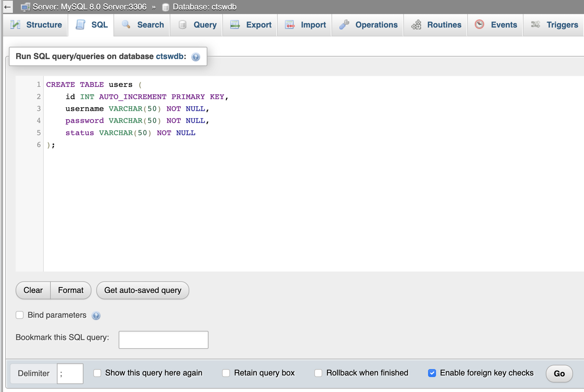Click the Structure tab icon
Viewport: 584px width, 392px height.
click(15, 25)
